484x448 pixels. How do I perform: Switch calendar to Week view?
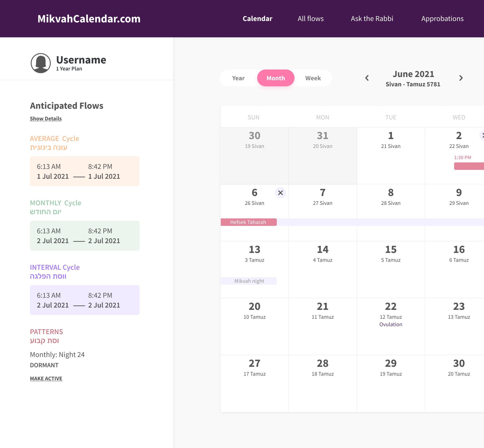coord(313,78)
